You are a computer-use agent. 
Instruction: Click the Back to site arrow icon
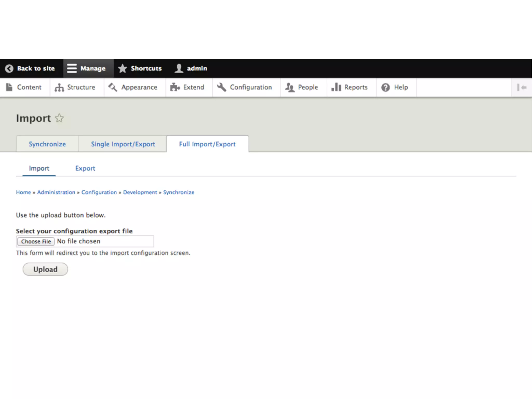point(9,68)
